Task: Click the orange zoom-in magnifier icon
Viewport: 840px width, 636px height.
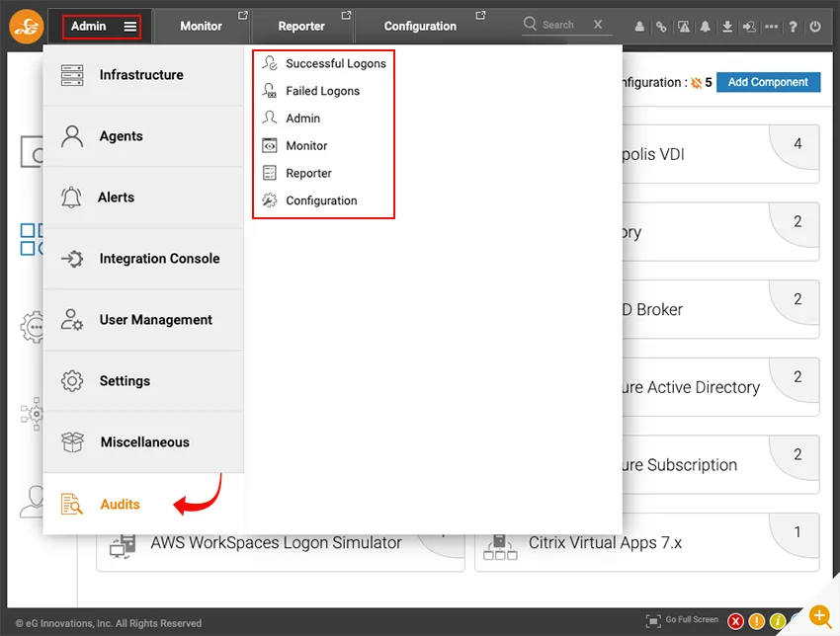Action: pos(820,615)
